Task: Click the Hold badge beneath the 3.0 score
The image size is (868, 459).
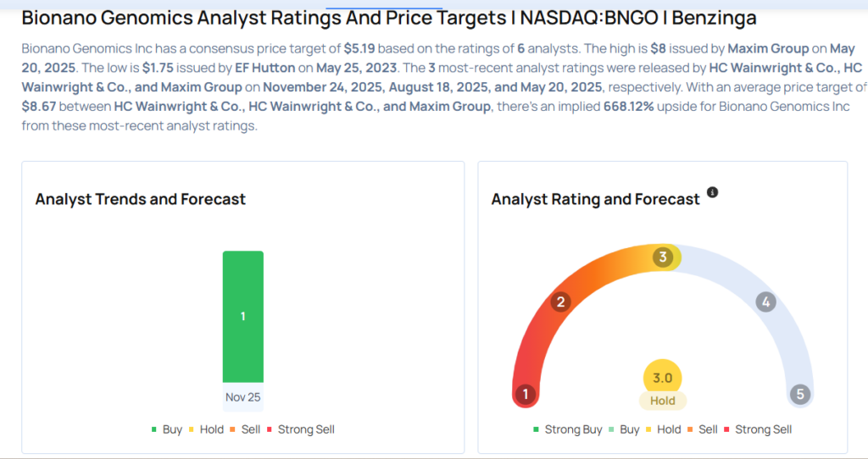Action: [663, 401]
